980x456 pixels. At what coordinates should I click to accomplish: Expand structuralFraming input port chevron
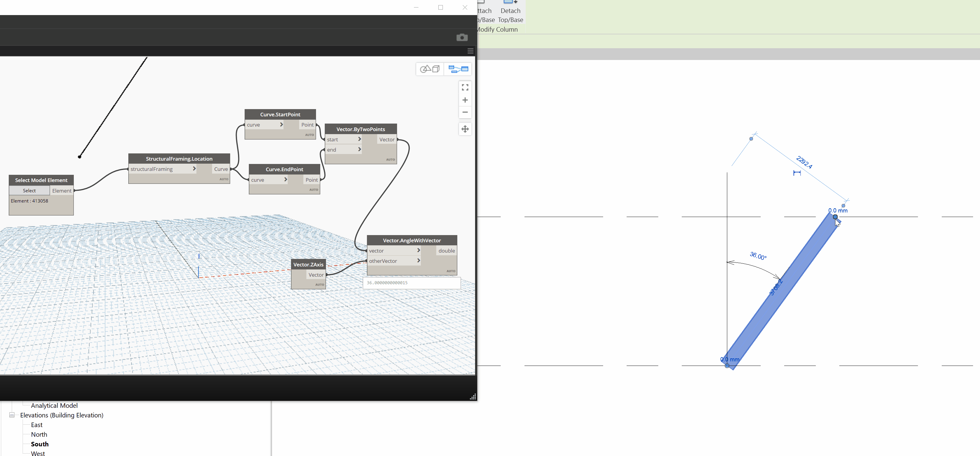(x=194, y=168)
